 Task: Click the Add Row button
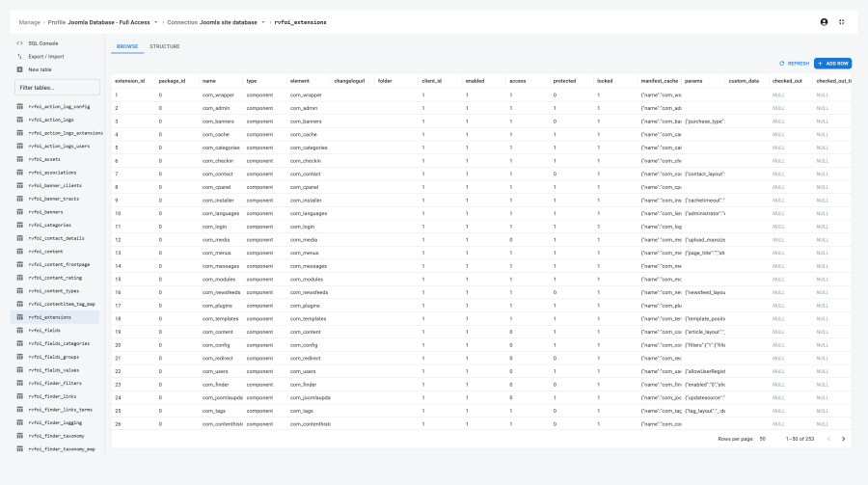click(x=832, y=64)
